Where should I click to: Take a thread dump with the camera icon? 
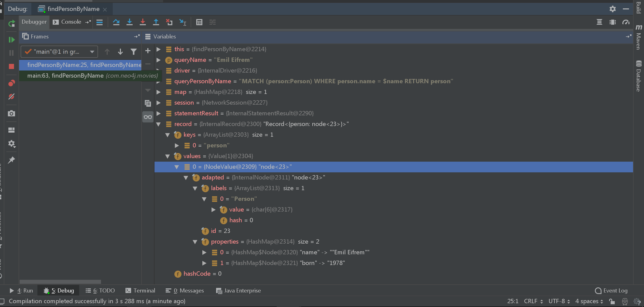pos(11,113)
